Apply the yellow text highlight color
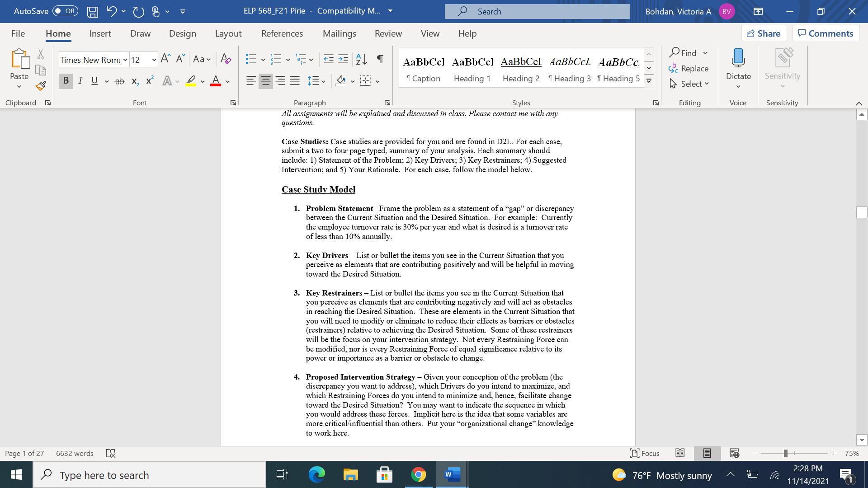Image resolution: width=868 pixels, height=488 pixels. click(x=191, y=81)
